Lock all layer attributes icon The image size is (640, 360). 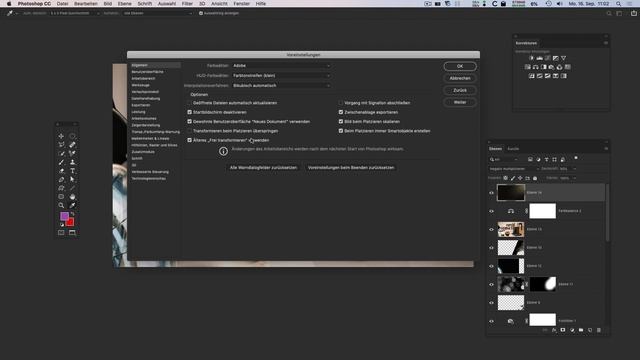(x=535, y=178)
